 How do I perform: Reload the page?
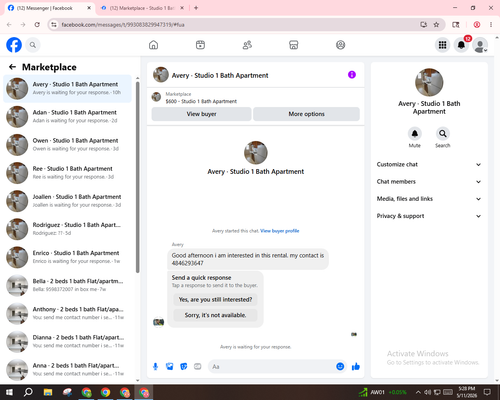(x=37, y=25)
